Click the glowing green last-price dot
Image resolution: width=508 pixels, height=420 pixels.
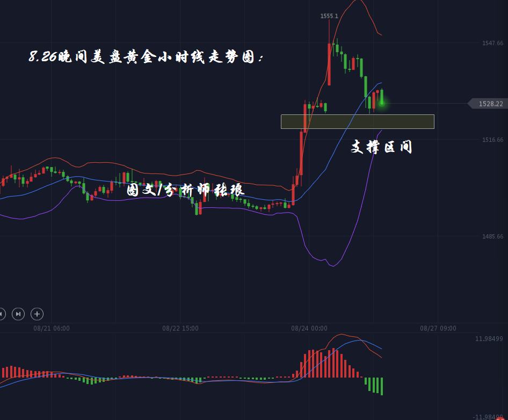click(x=382, y=103)
